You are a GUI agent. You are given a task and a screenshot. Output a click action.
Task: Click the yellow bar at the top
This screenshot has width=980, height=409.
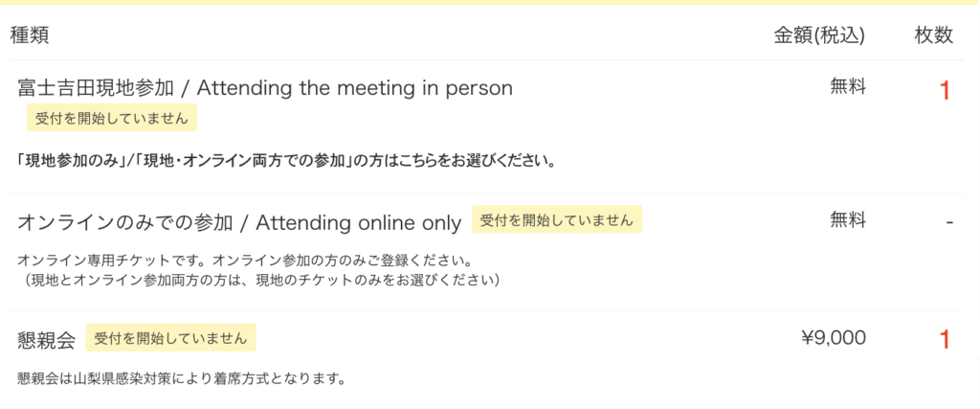point(490,2)
